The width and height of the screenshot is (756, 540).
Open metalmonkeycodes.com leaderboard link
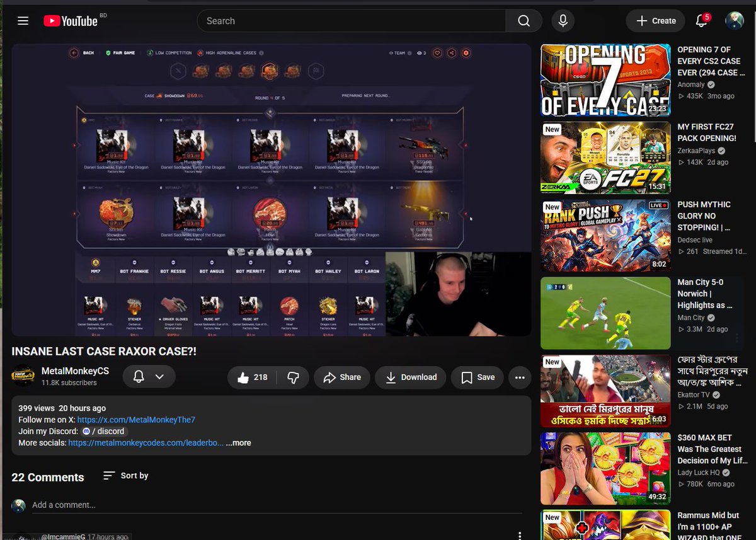[146, 443]
